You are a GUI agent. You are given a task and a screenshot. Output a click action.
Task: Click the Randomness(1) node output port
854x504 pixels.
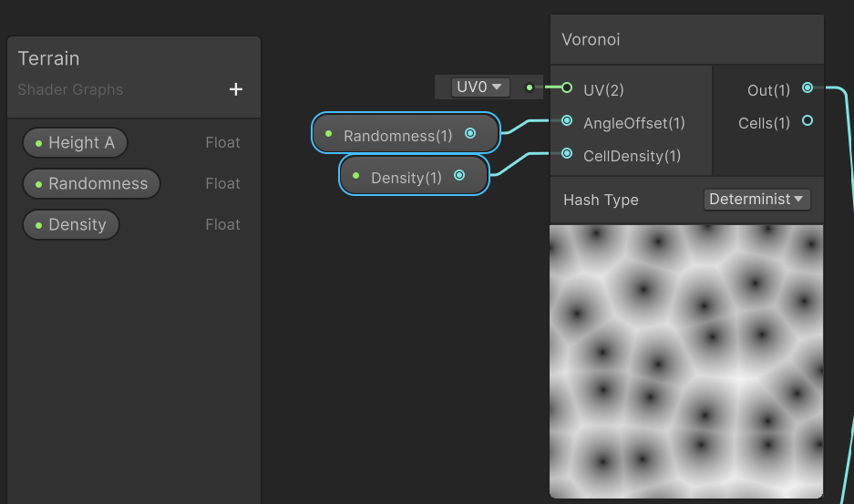point(470,133)
